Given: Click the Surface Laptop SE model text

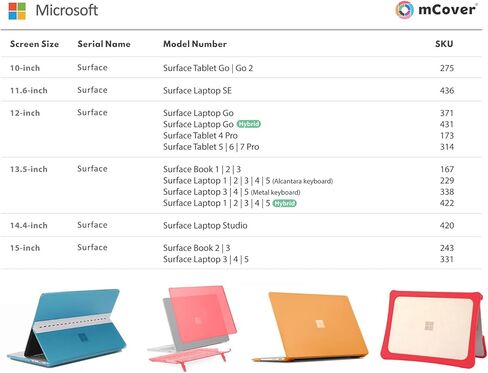Looking at the screenshot, I should click(197, 91).
